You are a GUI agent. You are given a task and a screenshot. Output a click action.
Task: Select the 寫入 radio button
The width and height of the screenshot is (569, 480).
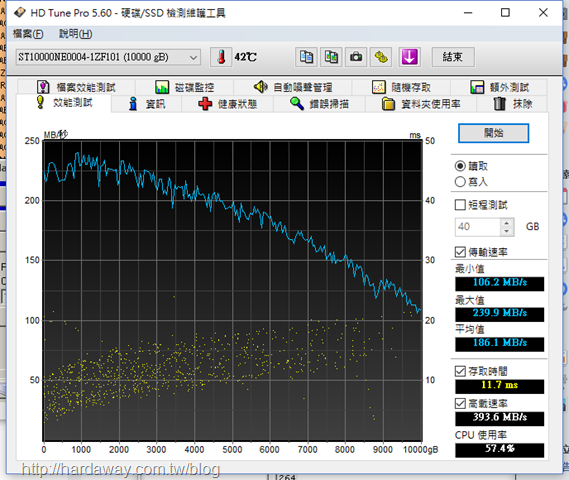tap(460, 181)
